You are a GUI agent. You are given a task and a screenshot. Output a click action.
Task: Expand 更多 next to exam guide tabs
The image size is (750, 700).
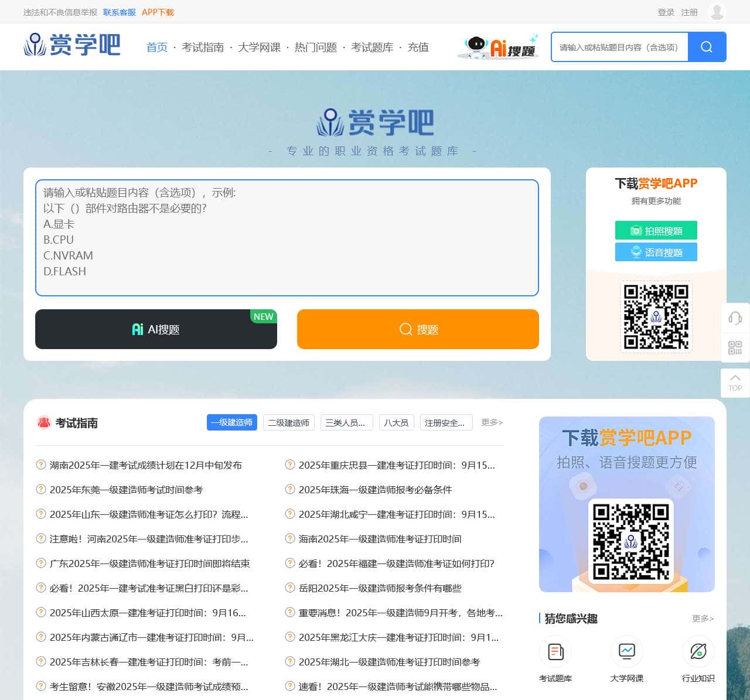tap(492, 422)
